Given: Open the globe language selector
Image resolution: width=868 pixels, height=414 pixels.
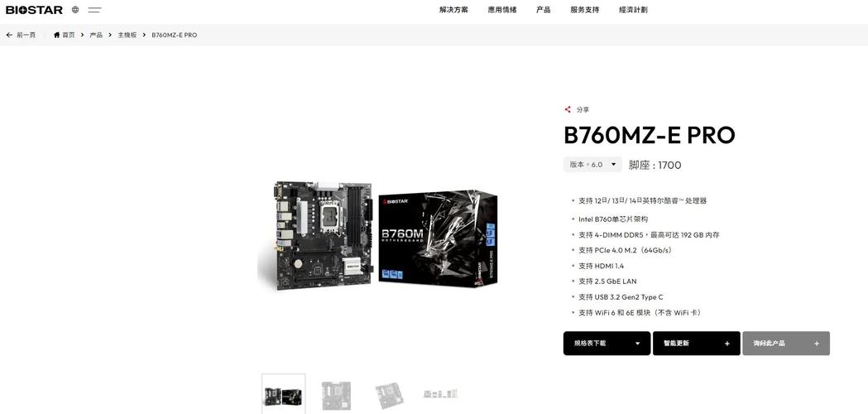Looking at the screenshot, I should click(75, 9).
